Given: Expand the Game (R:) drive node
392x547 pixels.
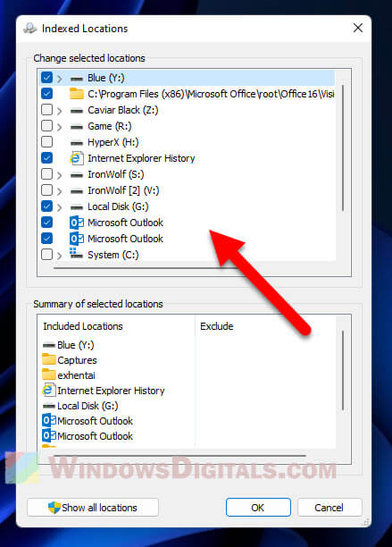Looking at the screenshot, I should pos(60,127).
